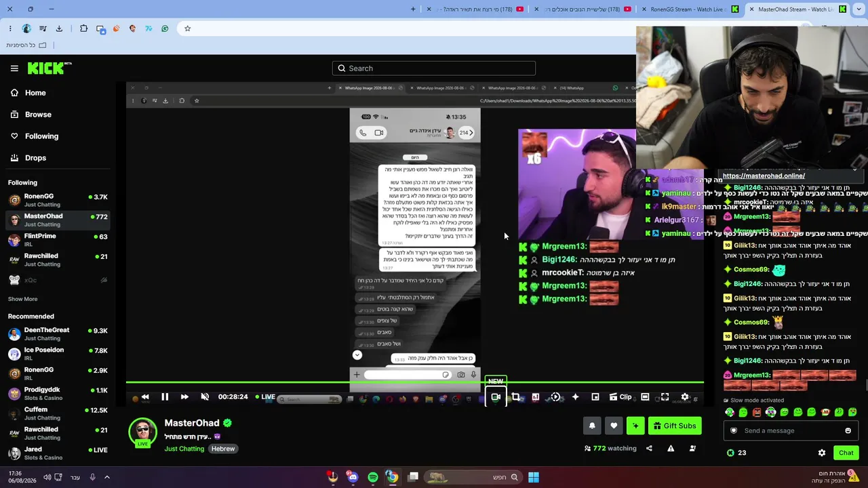Open the emoji picker in chat input
This screenshot has height=488, width=868.
tap(848, 431)
